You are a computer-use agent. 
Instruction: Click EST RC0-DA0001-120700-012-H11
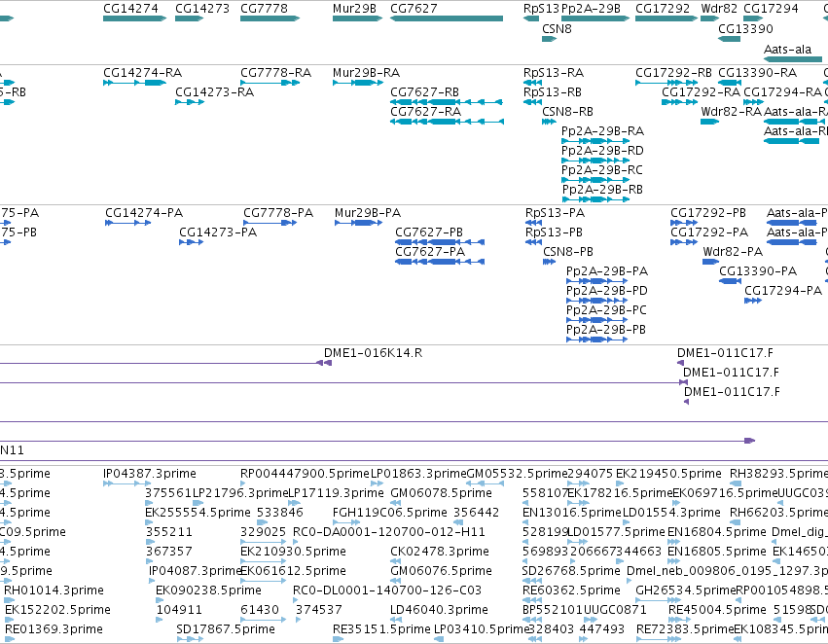coord(388,533)
